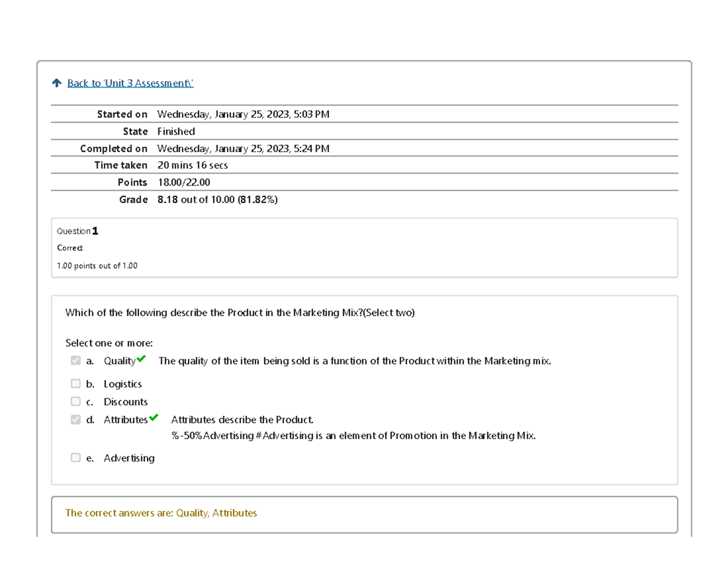Viewport: 728px width, 562px height.
Task: Click the Marketing Mix question prompt text
Action: coord(240,313)
